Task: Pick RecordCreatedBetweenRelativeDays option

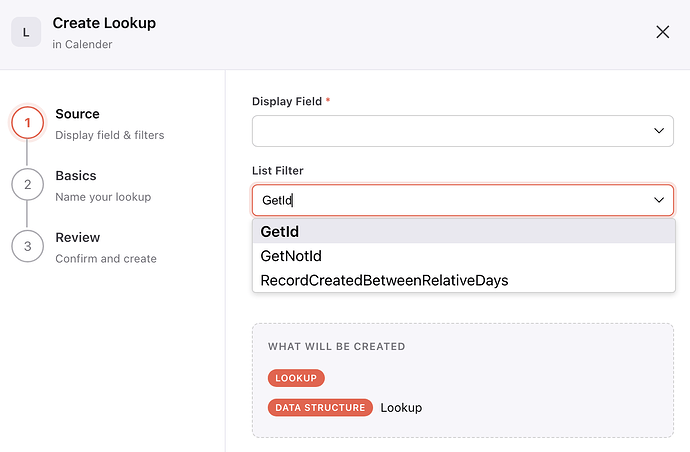Action: (x=464, y=280)
